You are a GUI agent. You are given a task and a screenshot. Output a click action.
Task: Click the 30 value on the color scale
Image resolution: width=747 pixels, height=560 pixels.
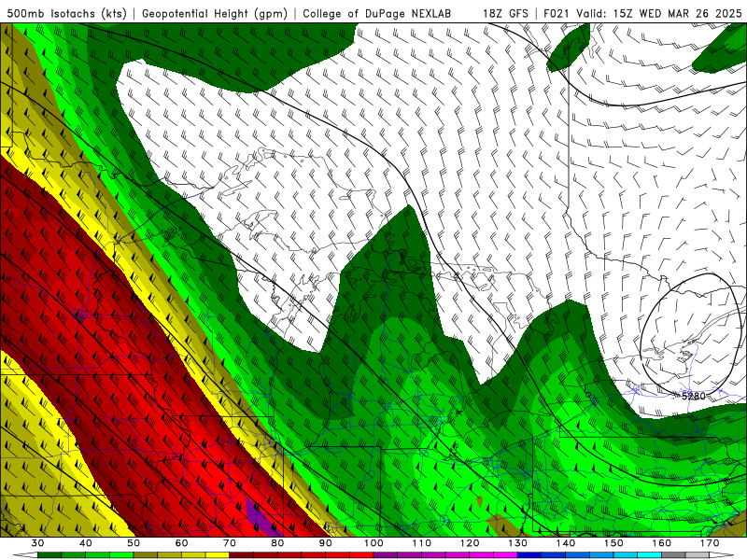pyautogui.click(x=37, y=543)
